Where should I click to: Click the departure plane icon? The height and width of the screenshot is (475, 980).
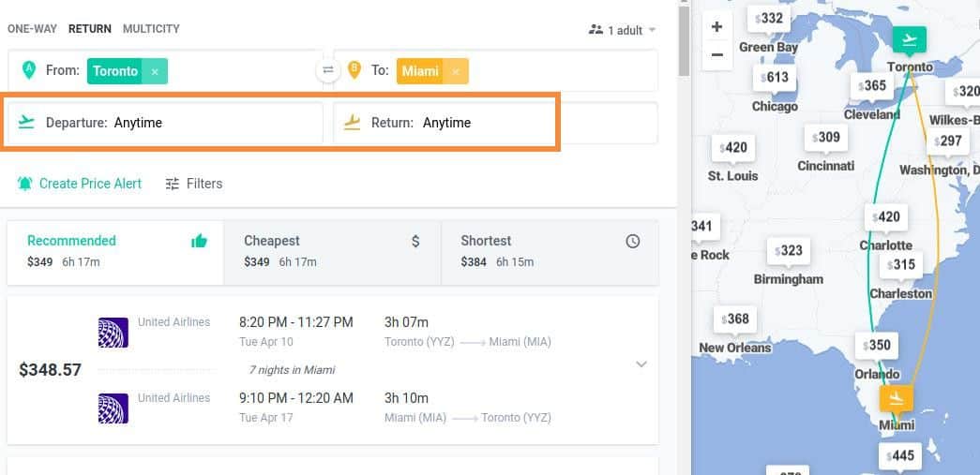tap(26, 122)
